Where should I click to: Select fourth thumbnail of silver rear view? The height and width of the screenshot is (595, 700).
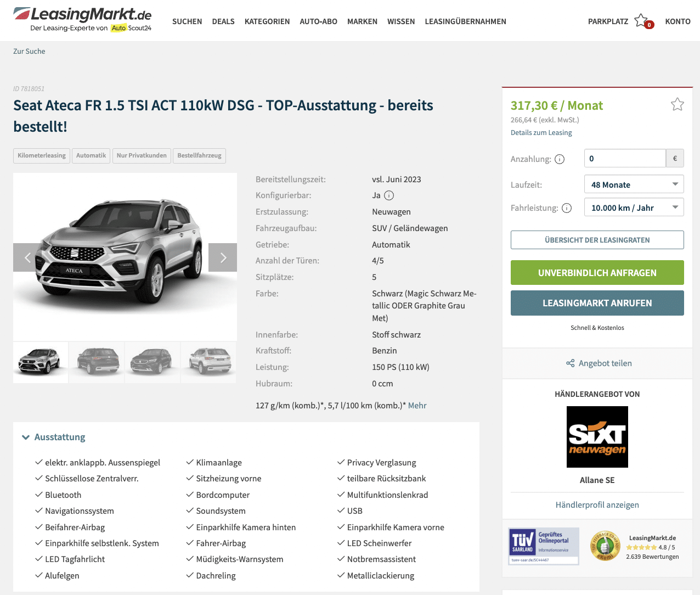(209, 362)
